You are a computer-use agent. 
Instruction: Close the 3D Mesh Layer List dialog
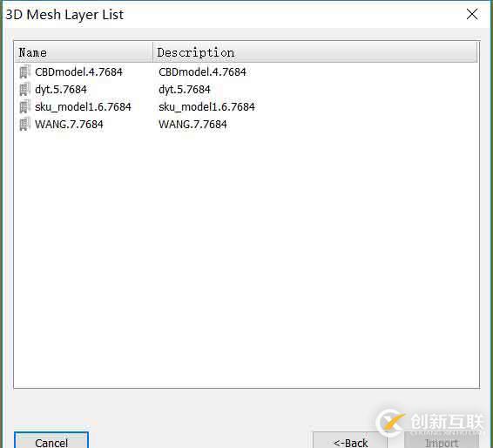[x=472, y=14]
